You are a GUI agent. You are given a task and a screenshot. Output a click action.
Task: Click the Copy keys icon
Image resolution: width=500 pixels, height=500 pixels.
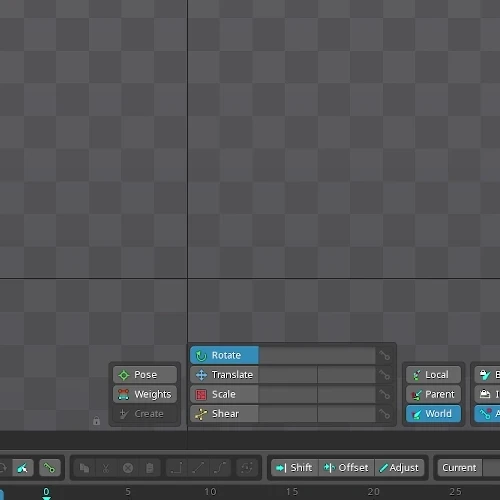point(84,468)
